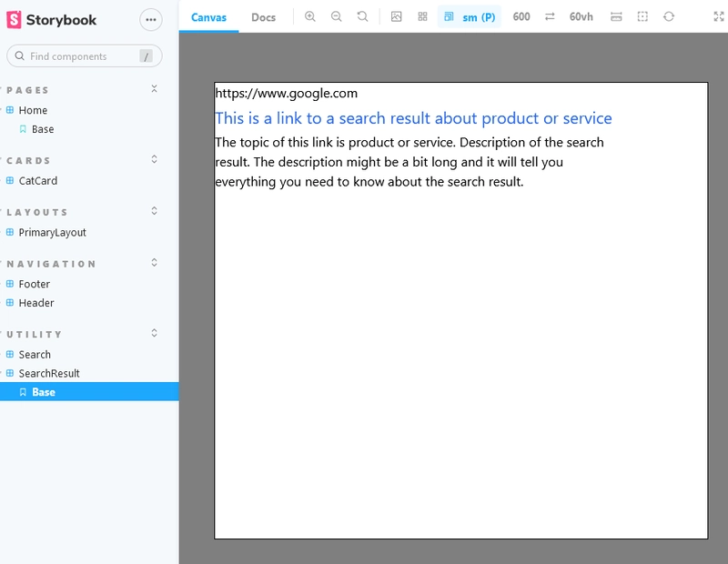Collapse the PAGES section arrows
Viewport: 728px width, 564px height.
[x=154, y=88]
